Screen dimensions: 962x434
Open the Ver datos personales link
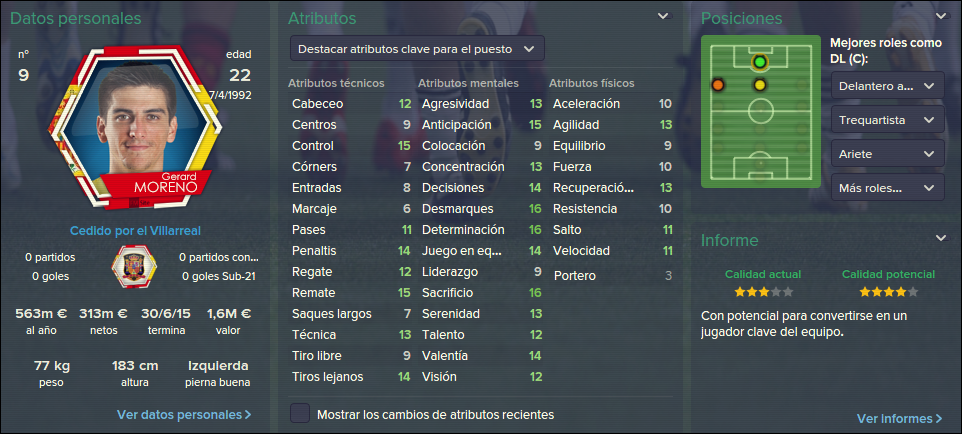[x=184, y=415]
